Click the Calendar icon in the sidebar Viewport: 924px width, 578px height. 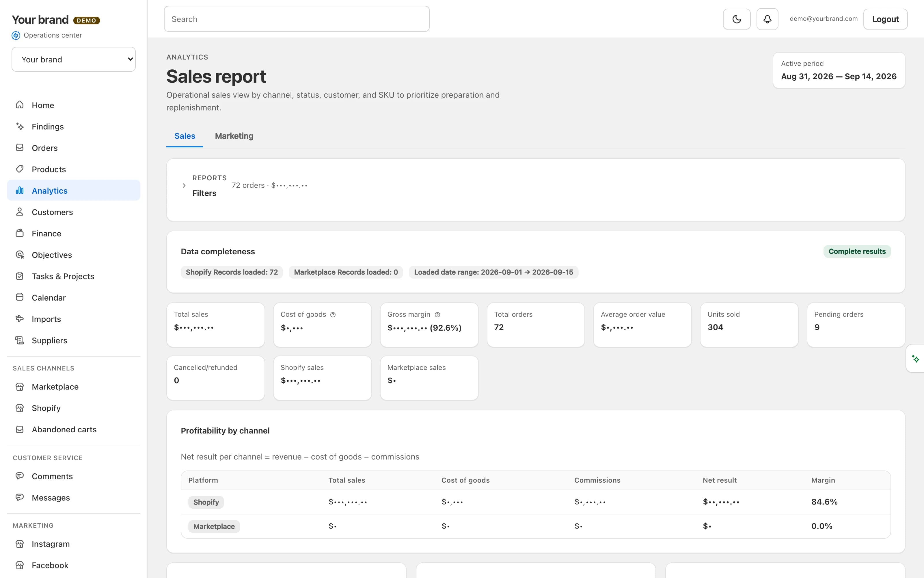[x=19, y=297]
